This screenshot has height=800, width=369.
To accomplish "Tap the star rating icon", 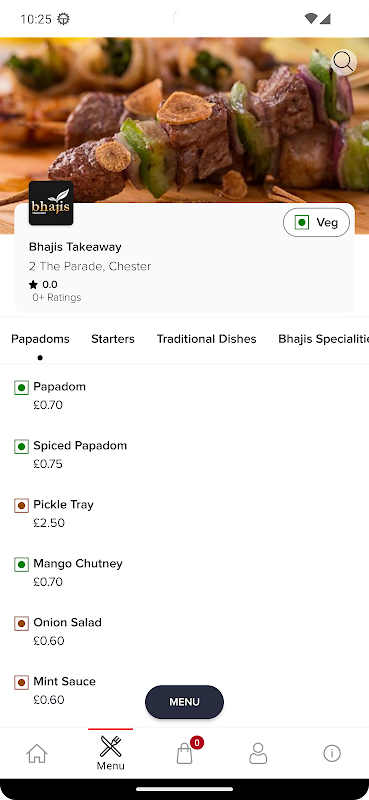I will point(33,285).
